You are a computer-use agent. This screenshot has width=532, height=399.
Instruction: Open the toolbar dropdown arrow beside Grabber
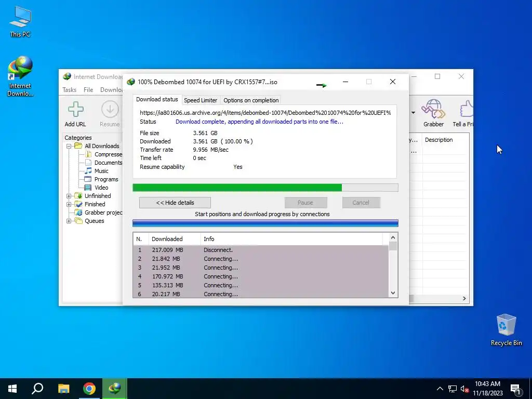tap(413, 113)
